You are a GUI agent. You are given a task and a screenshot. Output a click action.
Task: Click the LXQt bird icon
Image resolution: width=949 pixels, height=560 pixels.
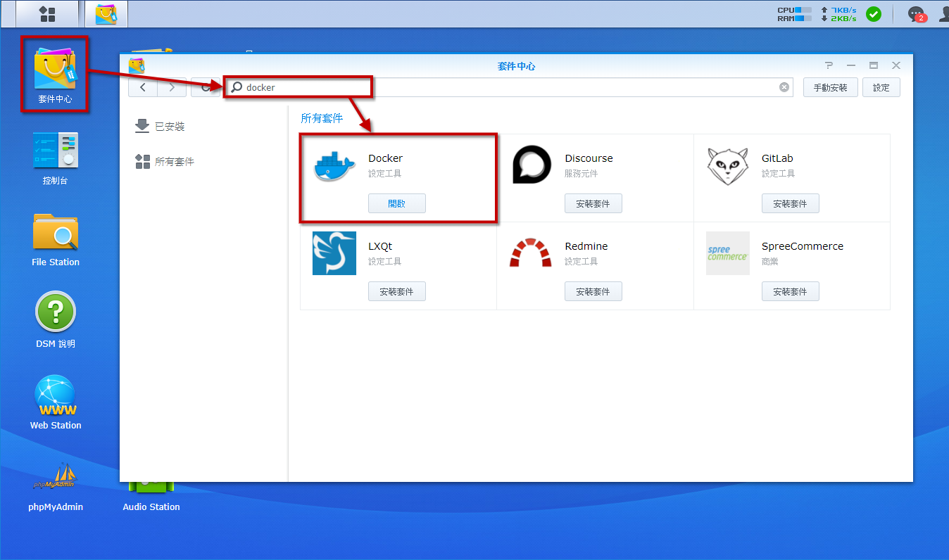334,253
